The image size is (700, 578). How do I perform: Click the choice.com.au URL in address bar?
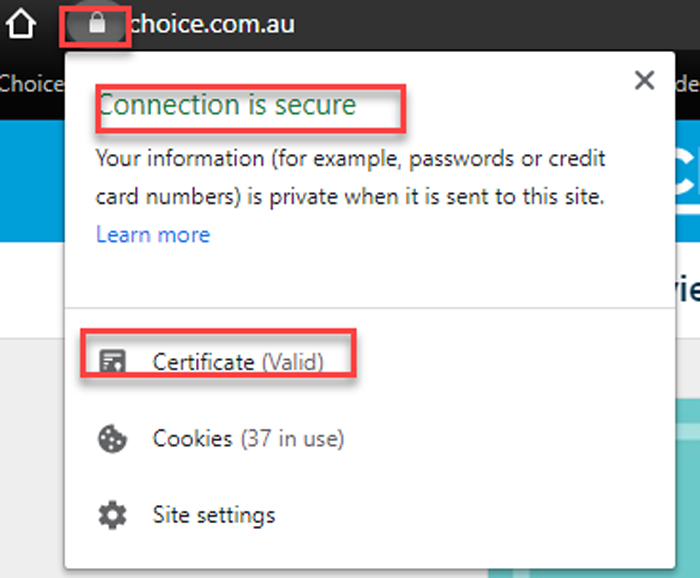coord(213,23)
